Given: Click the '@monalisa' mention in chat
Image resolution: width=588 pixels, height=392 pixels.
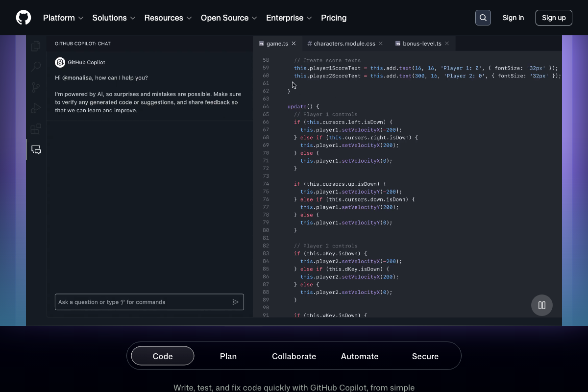Looking at the screenshot, I should click(77, 78).
